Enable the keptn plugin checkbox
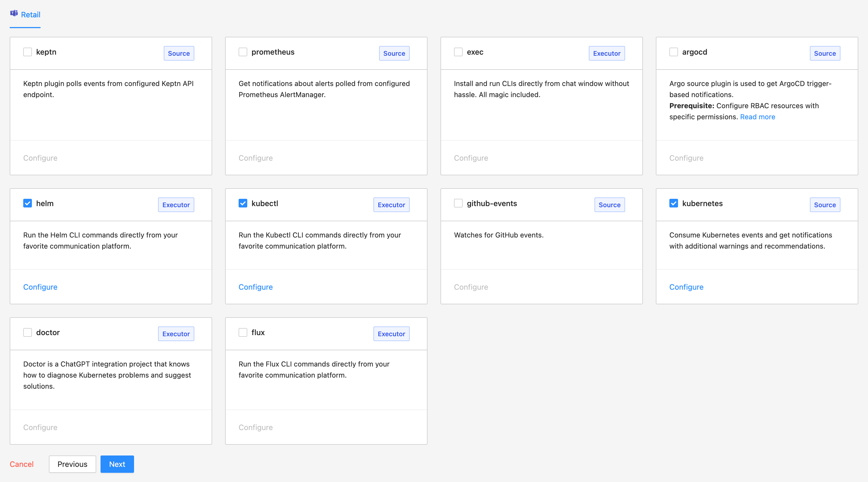The image size is (868, 482). pos(28,52)
